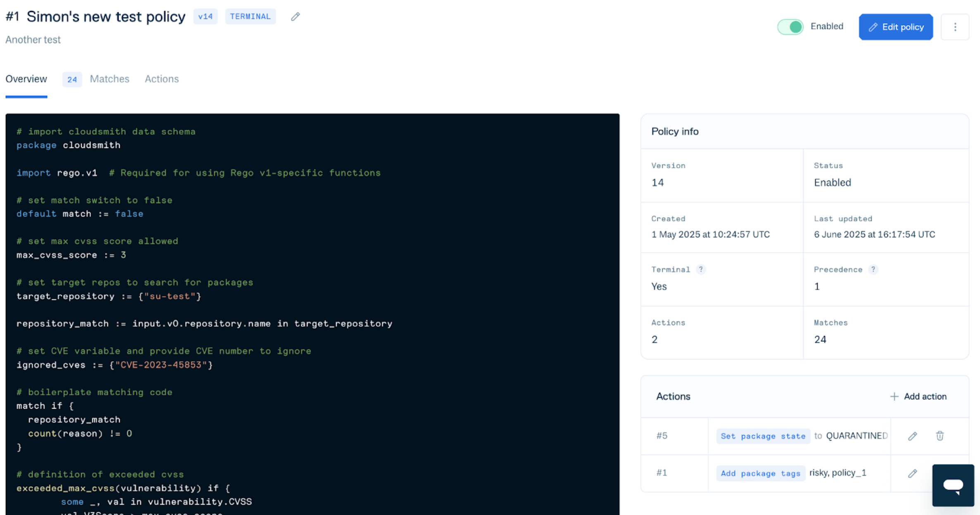The width and height of the screenshot is (980, 515).
Task: Switch to the Actions tab
Action: [x=162, y=79]
